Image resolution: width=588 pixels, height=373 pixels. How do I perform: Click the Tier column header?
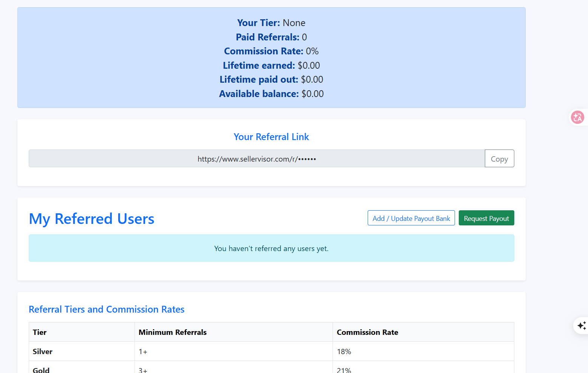click(x=82, y=332)
